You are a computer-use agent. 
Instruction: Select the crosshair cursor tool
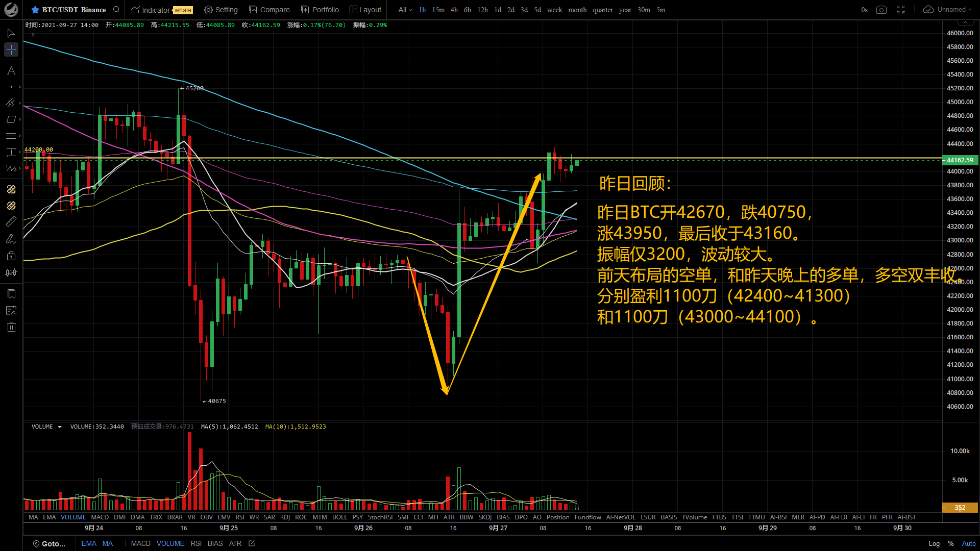click(11, 49)
